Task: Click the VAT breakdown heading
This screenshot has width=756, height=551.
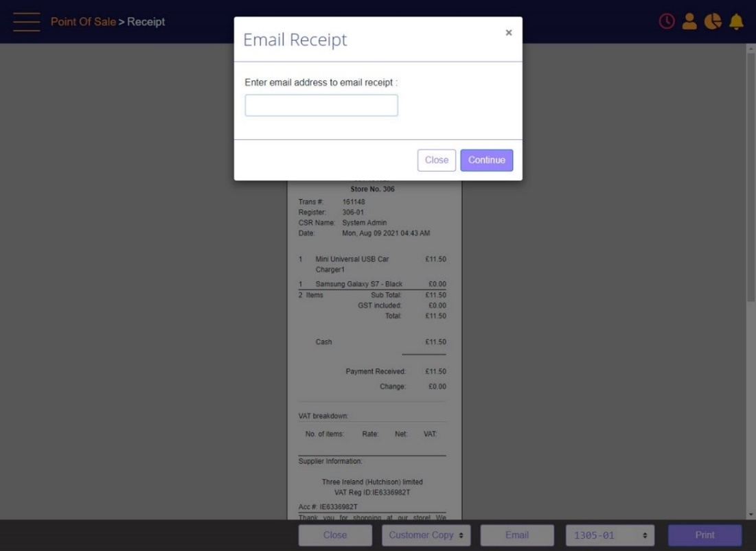Action: coord(323,416)
